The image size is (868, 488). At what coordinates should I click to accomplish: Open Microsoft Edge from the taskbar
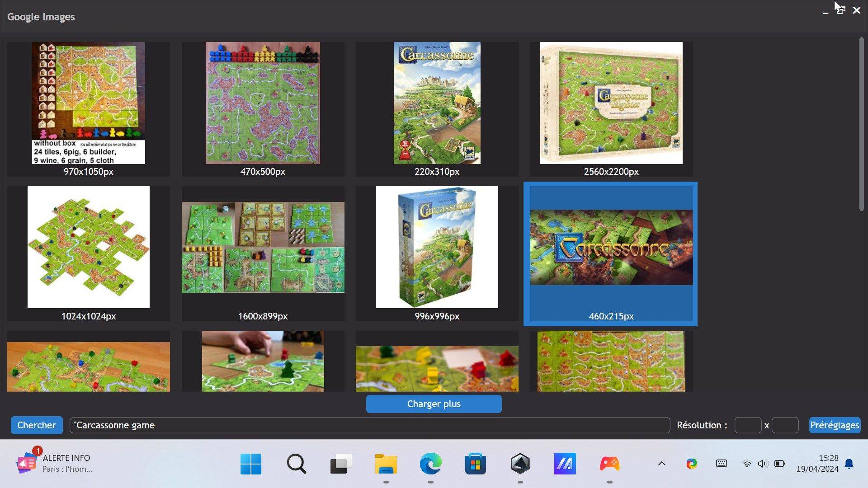430,464
